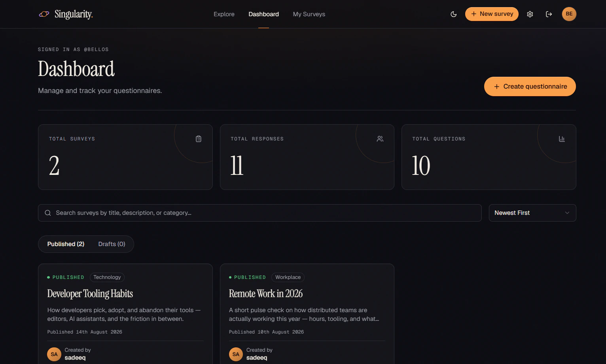The image size is (606, 364).
Task: Go to the Explore nav item
Action: tap(224, 14)
